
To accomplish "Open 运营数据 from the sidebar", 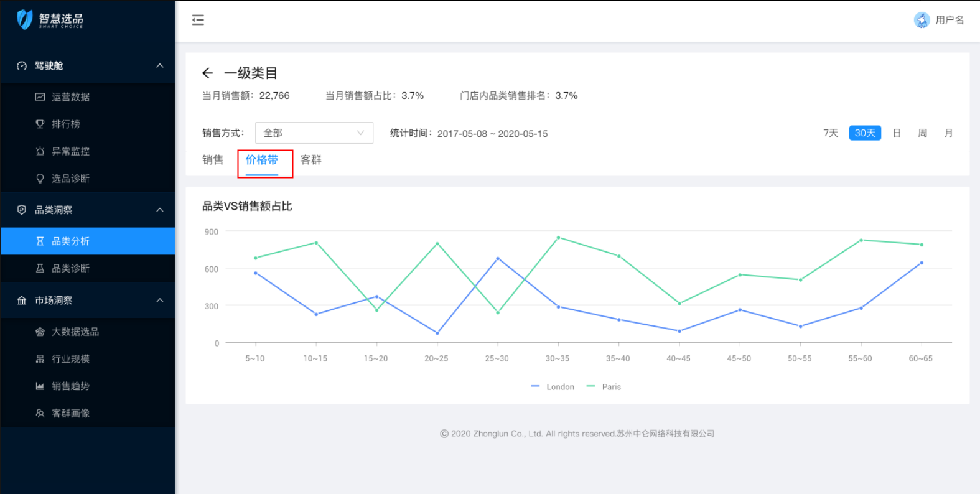I will point(70,97).
